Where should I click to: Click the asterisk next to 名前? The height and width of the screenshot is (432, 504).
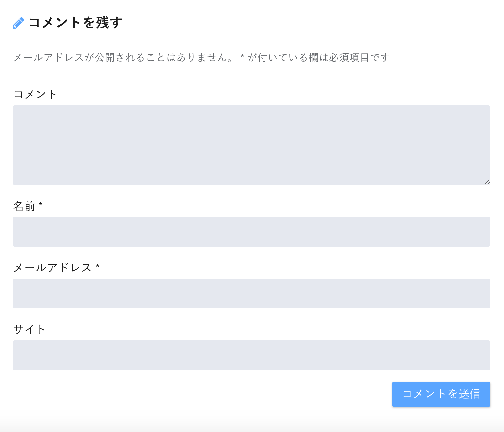click(x=41, y=205)
